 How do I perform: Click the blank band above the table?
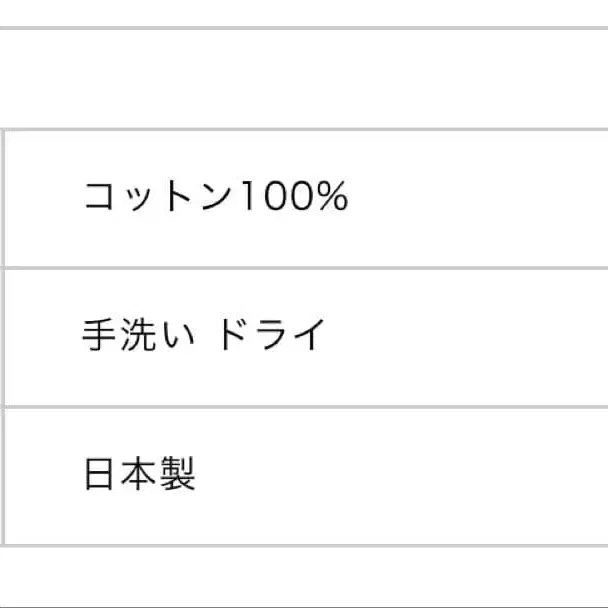(304, 80)
